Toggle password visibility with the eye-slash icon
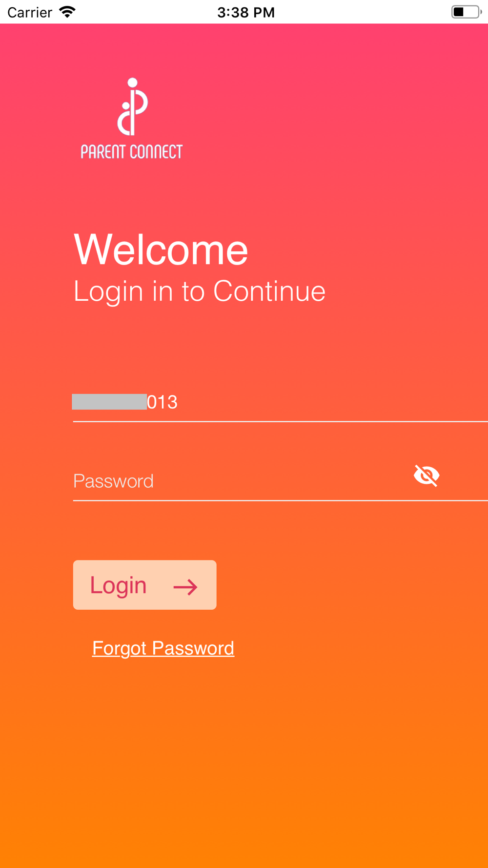The width and height of the screenshot is (488, 868). tap(427, 475)
